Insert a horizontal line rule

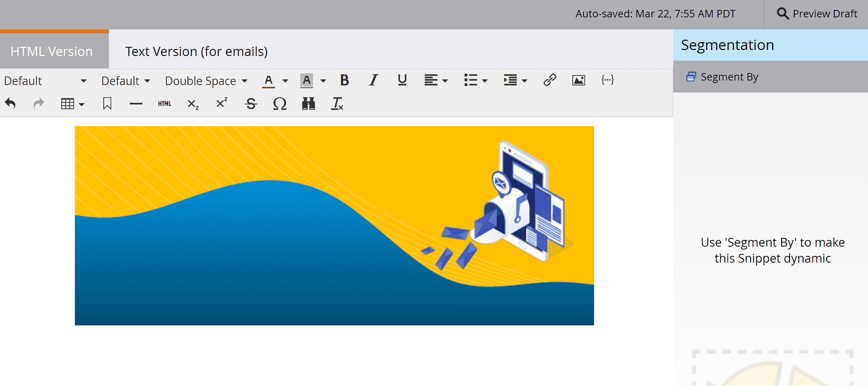[x=136, y=104]
